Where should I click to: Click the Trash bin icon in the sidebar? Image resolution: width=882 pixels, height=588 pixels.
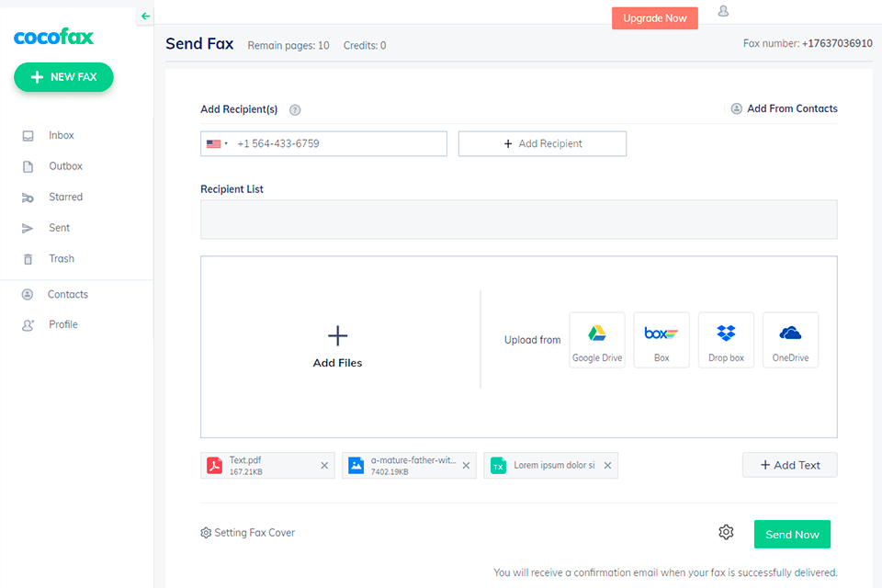[29, 258]
